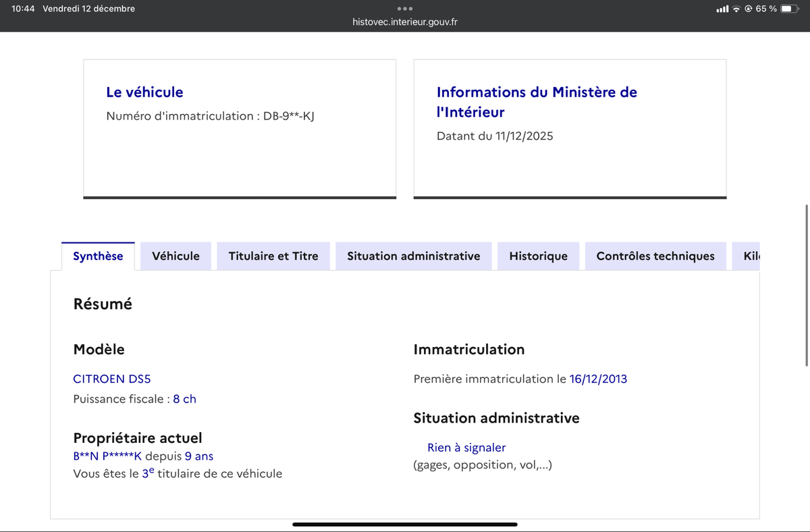Select the Situation administrative tab
The width and height of the screenshot is (810, 532).
(x=414, y=256)
